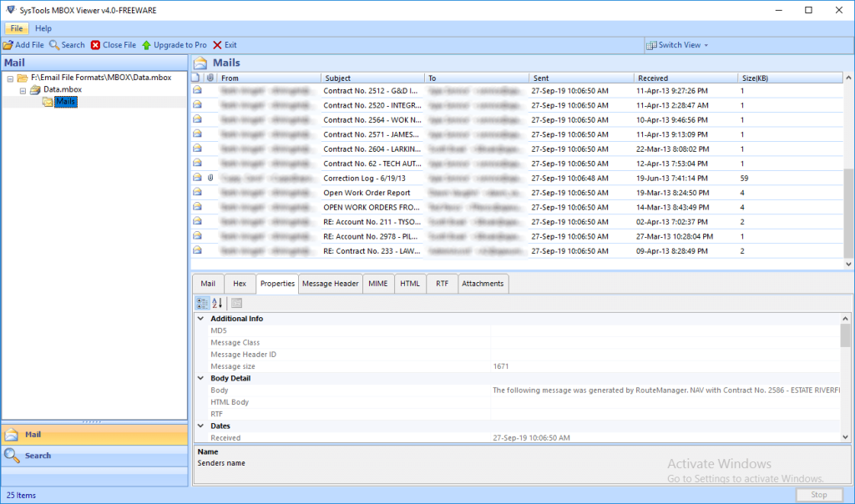Viewport: 855px width, 504px height.
Task: Click the Close File toolbar button
Action: [114, 45]
